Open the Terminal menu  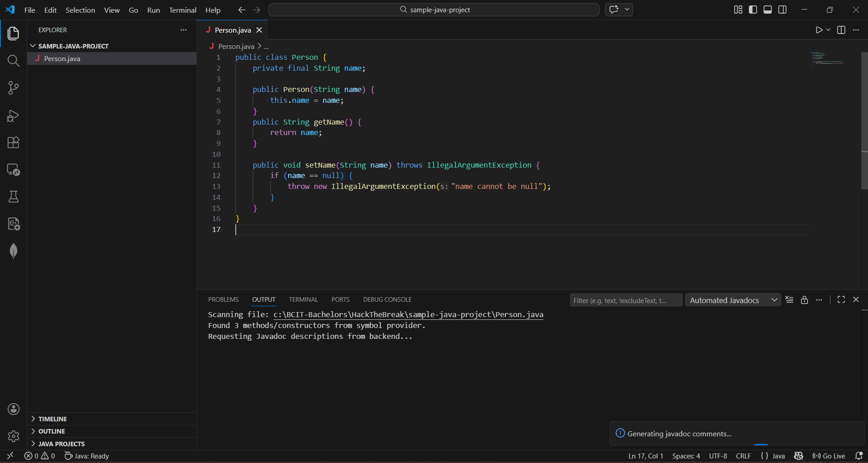click(x=182, y=10)
